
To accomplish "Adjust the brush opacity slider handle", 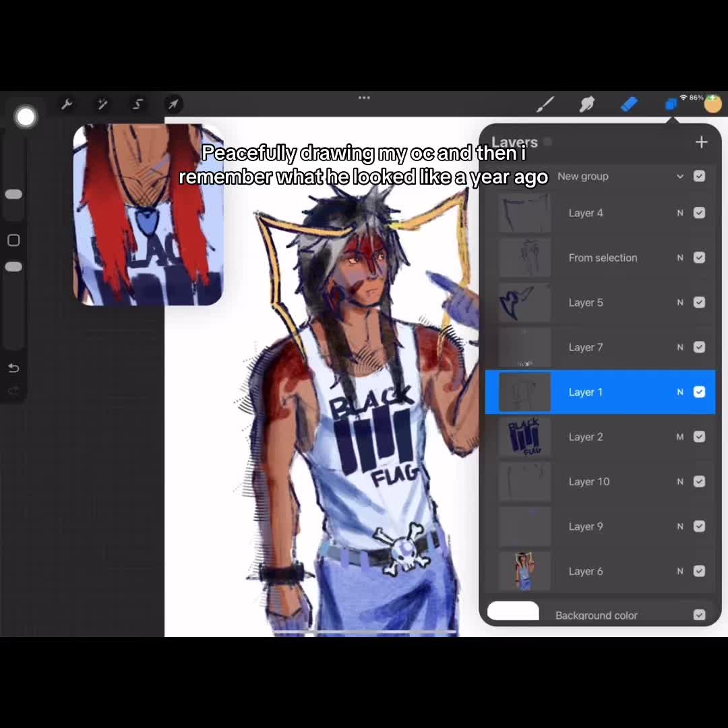I will tap(13, 266).
